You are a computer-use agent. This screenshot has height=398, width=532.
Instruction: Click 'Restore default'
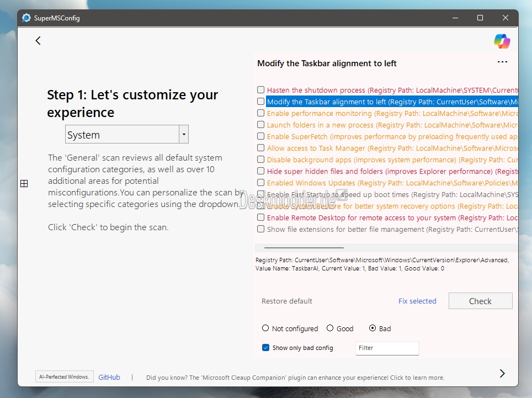[287, 301]
